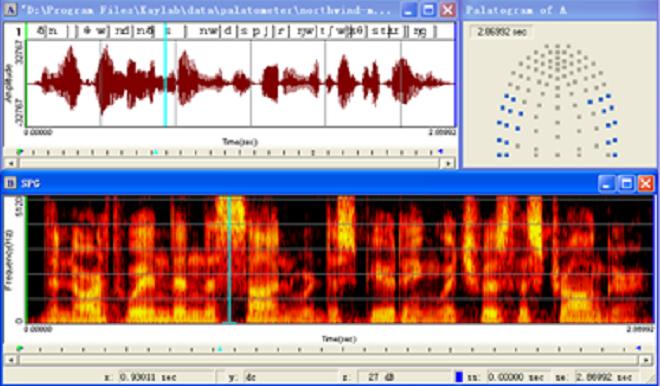The image size is (660, 386).
Task: Click right arrow of waveform scrollbar
Action: 450,163
